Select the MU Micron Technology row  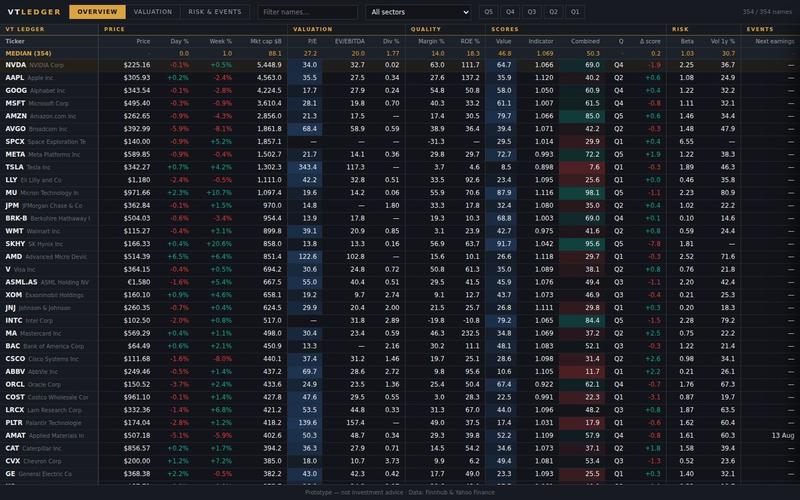click(x=400, y=193)
